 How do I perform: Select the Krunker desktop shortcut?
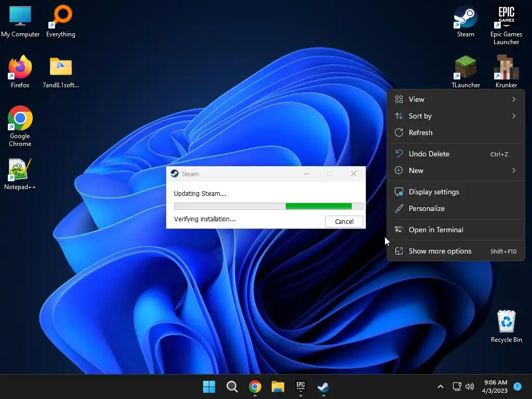[x=506, y=72]
